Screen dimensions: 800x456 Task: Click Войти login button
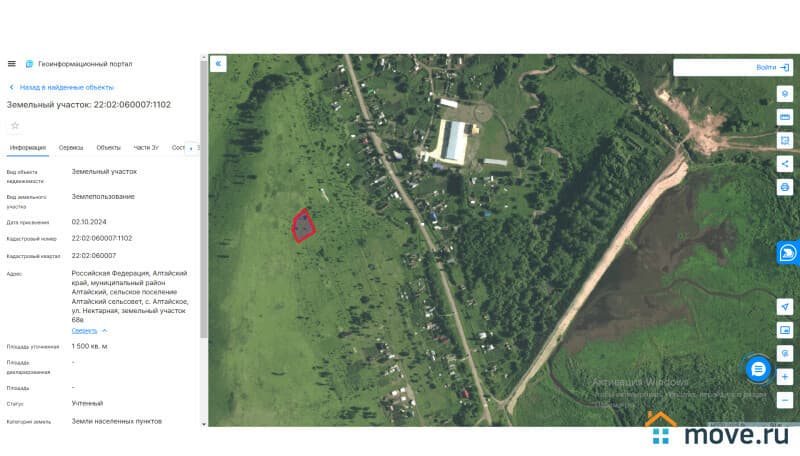772,67
